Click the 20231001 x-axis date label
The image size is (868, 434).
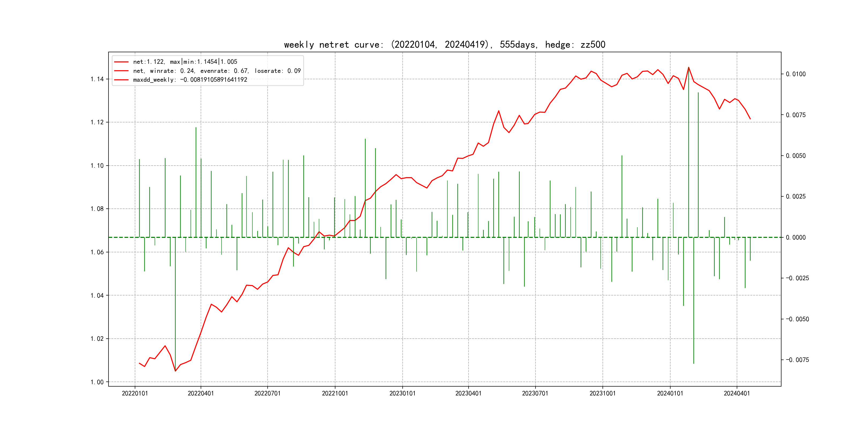click(x=603, y=393)
